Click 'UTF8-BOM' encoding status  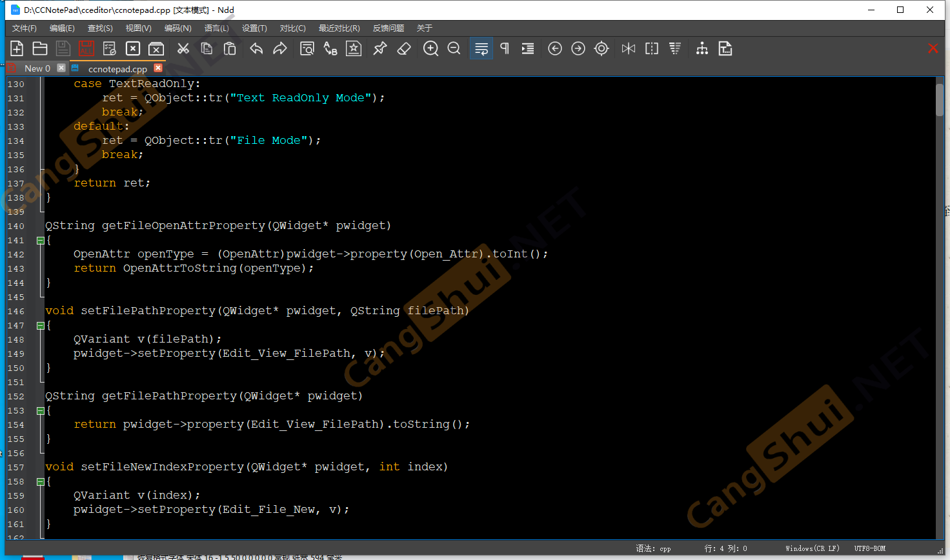(870, 548)
